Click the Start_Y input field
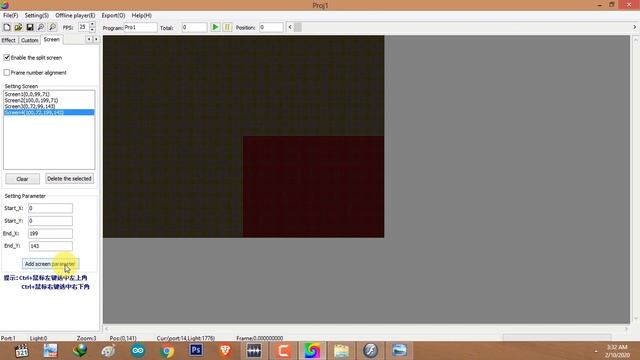Image resolution: width=640 pixels, height=360 pixels. coord(50,221)
